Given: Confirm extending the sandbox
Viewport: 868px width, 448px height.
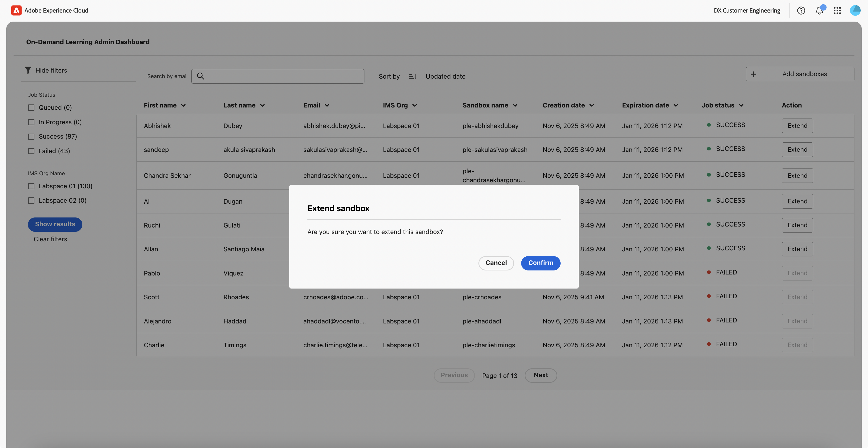Looking at the screenshot, I should pyautogui.click(x=540, y=263).
